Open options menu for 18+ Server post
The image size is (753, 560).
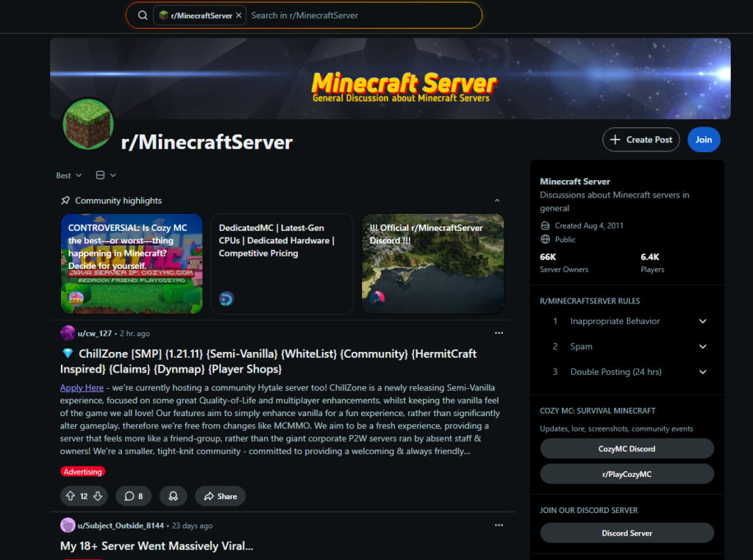(x=499, y=525)
